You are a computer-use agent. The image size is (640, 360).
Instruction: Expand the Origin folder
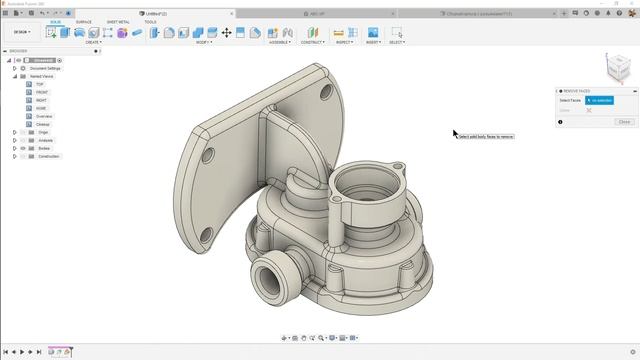(x=15, y=132)
